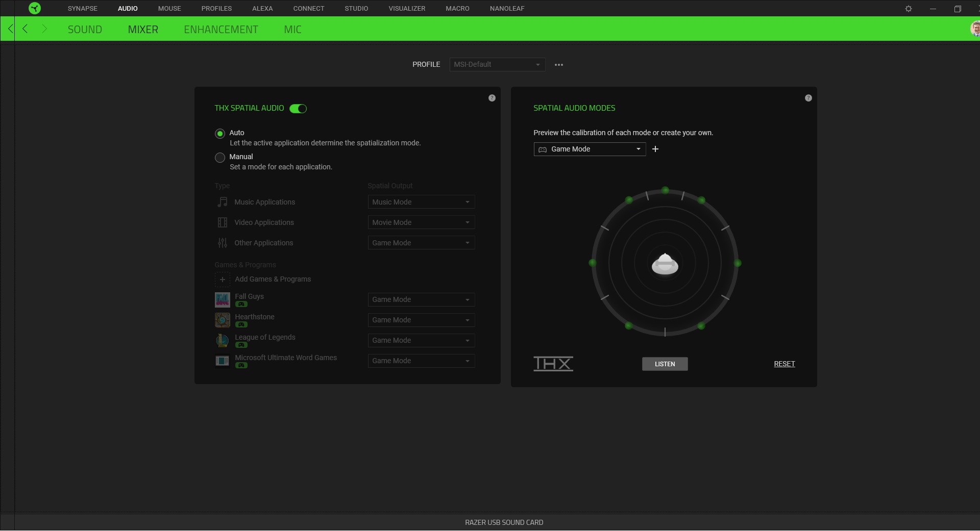
Task: Select the Hearthstone game icon
Action: click(x=223, y=320)
